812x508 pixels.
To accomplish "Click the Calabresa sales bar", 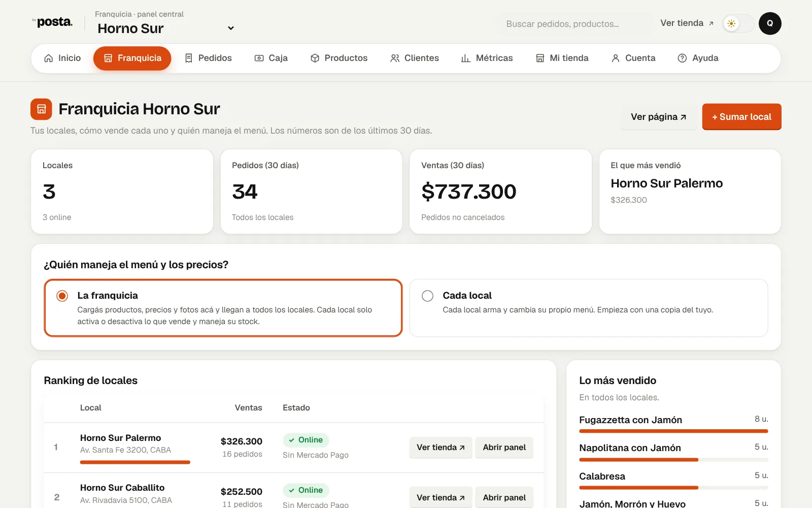I will click(673, 488).
